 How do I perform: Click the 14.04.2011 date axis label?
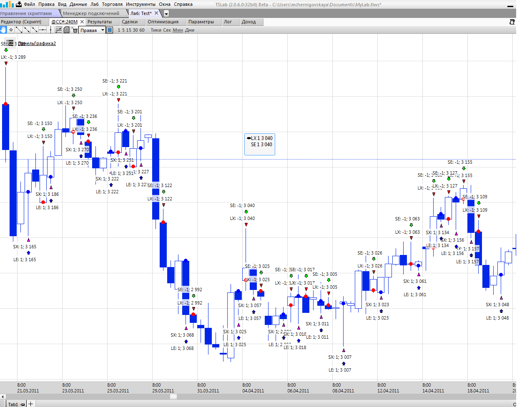point(433,391)
